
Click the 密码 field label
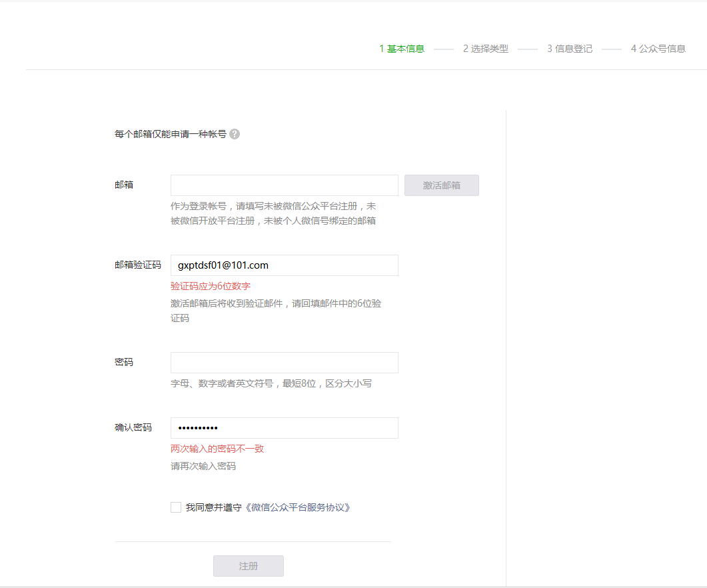coord(124,363)
